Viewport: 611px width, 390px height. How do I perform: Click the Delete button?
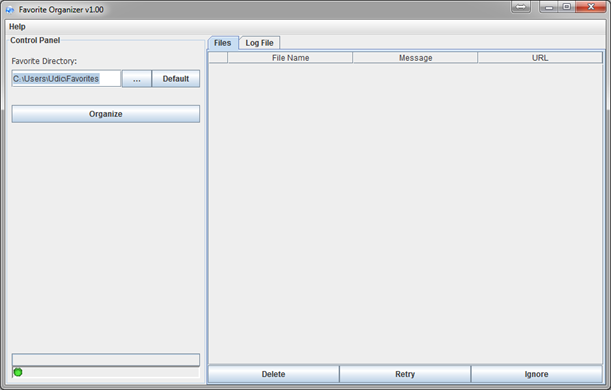tap(274, 374)
